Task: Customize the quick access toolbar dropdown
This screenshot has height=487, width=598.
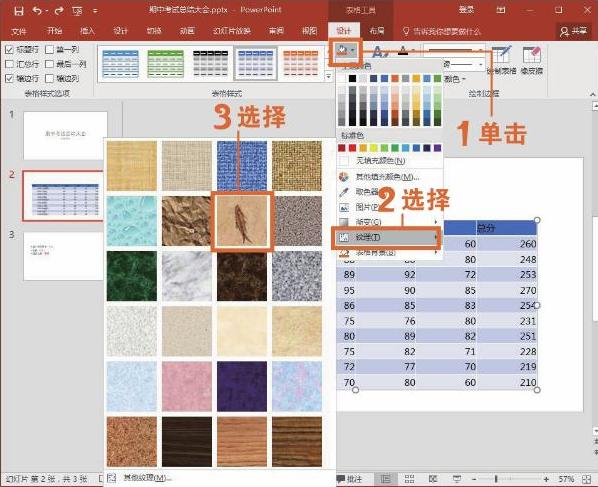Action: 95,11
